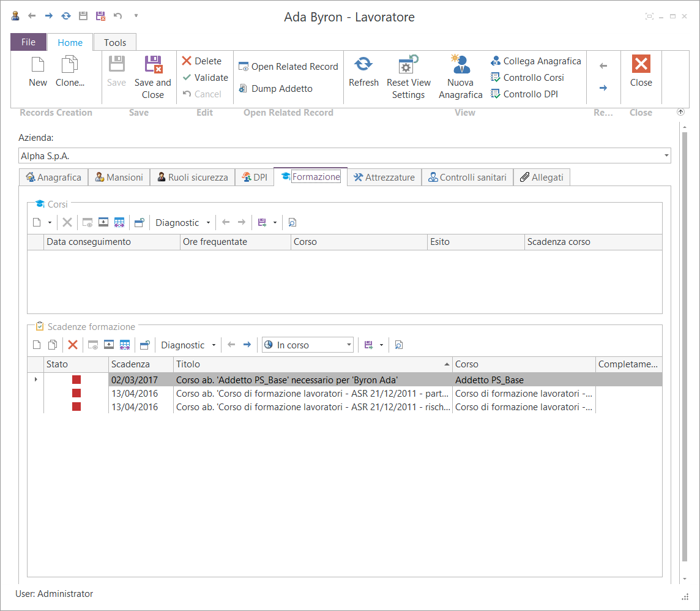Click quick access refresh icon in title bar
Image resolution: width=700 pixels, height=611 pixels.
pyautogui.click(x=66, y=16)
